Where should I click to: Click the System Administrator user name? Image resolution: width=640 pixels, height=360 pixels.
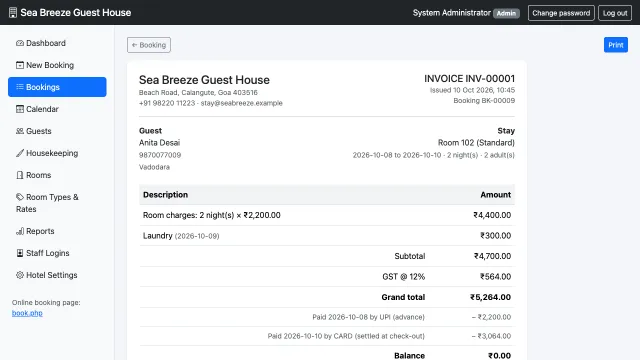tap(451, 13)
